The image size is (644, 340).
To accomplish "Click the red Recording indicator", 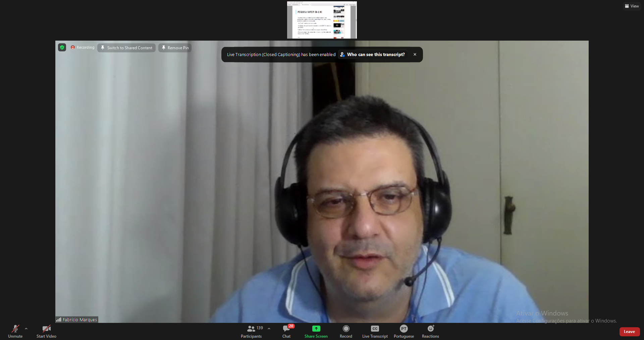I will coord(83,48).
